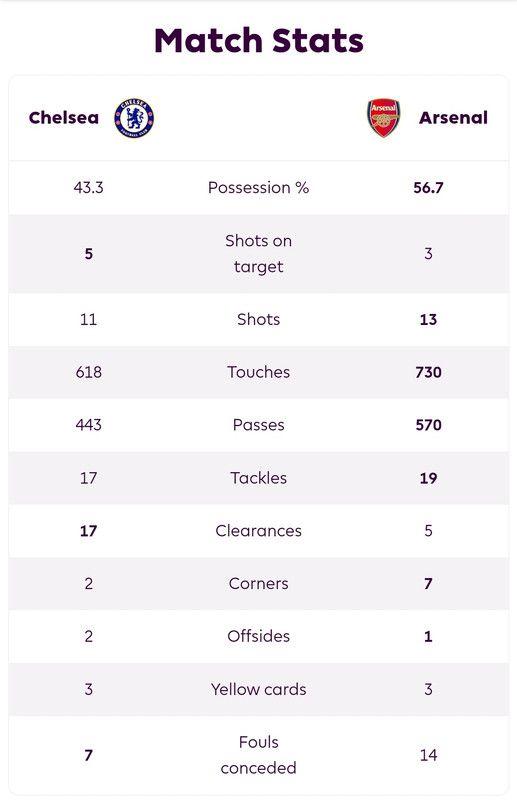Select the Arsenal team name
This screenshot has width=517, height=800.
click(453, 118)
